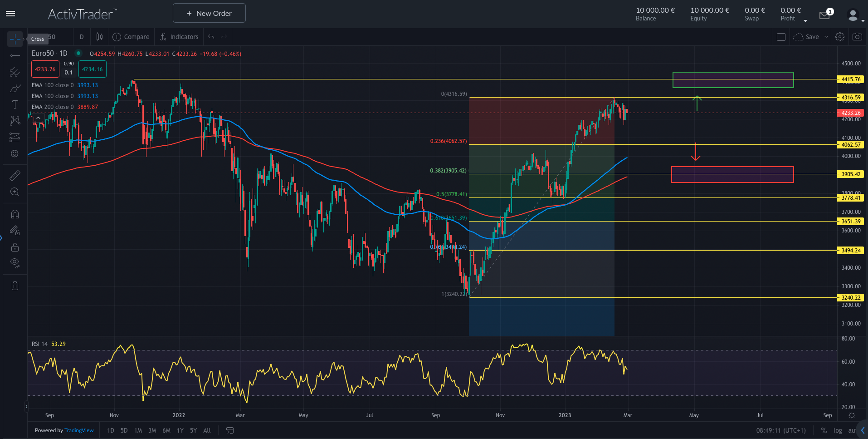
Task: Open chart settings via the gear icon
Action: [x=840, y=37]
